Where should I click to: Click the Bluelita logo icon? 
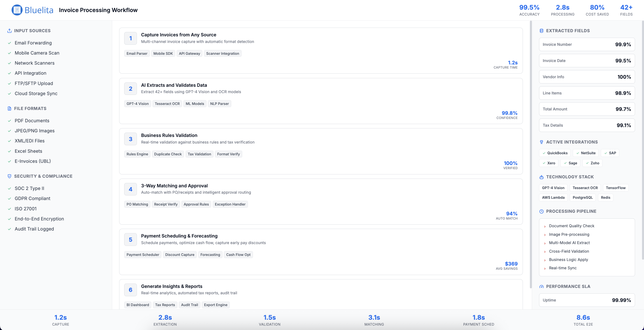click(x=17, y=10)
